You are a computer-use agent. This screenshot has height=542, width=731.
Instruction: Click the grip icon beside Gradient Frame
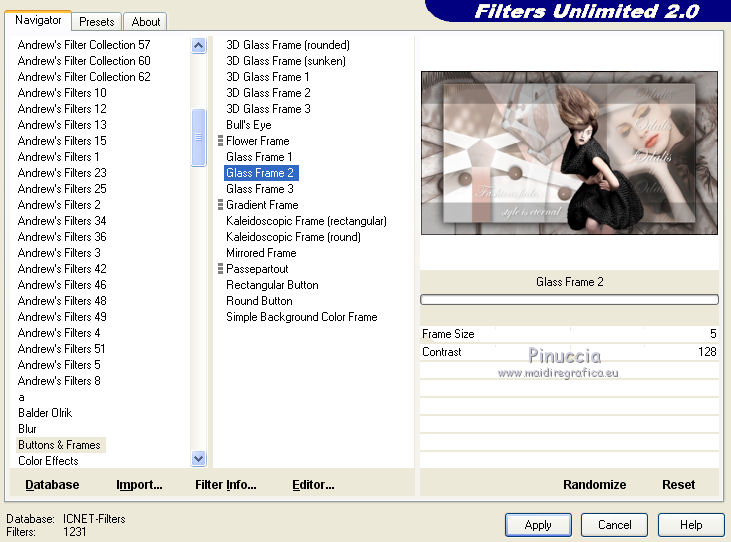coord(221,205)
